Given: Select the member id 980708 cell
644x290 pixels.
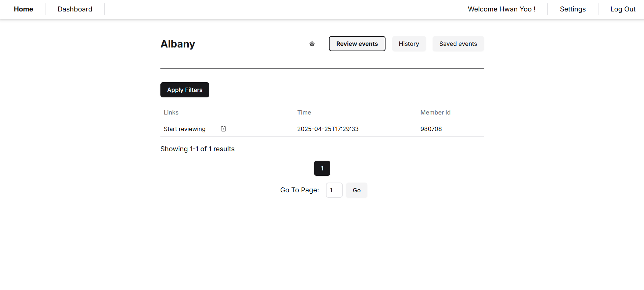Looking at the screenshot, I should [431, 129].
